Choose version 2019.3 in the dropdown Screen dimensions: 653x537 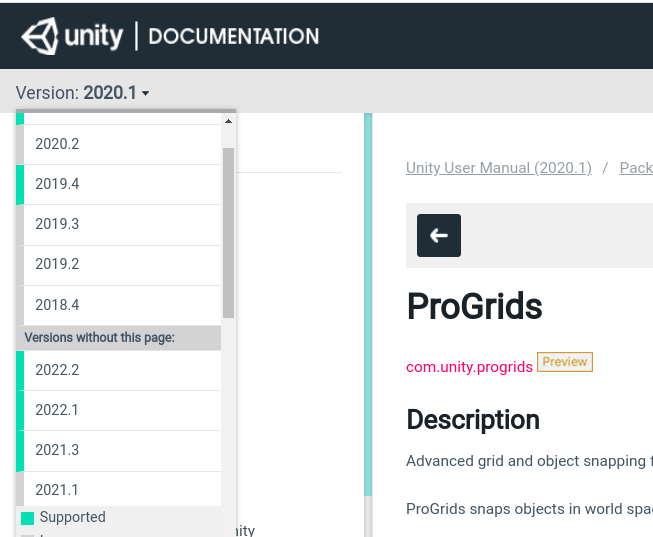[x=57, y=224]
